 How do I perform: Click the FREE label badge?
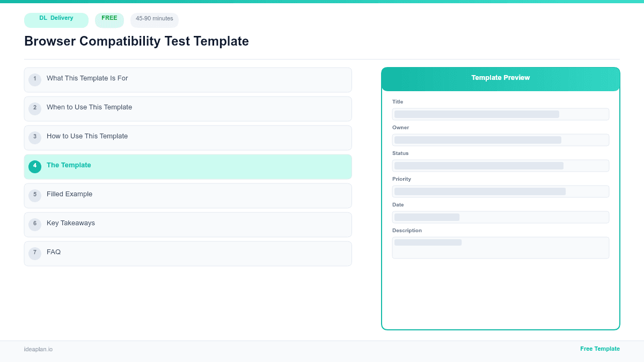coord(109,19)
